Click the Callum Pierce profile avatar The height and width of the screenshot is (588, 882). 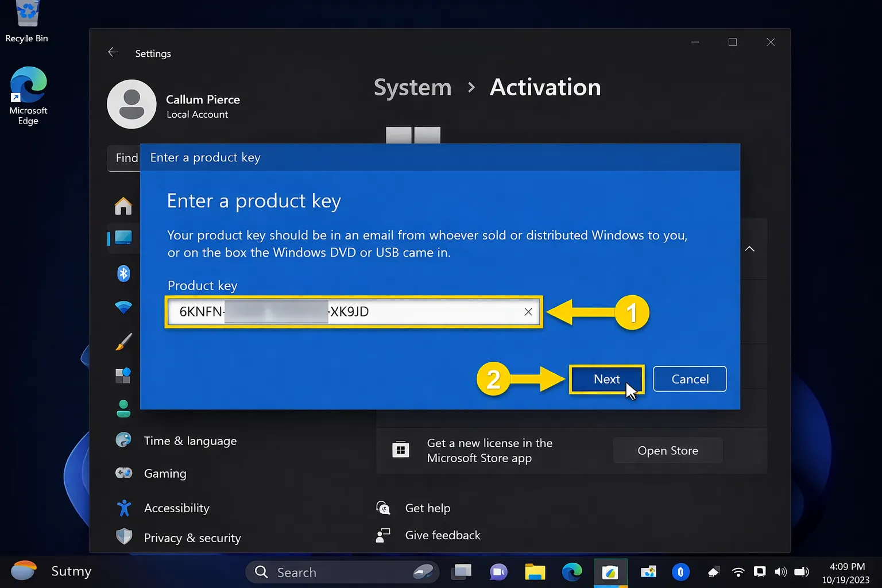tap(131, 104)
